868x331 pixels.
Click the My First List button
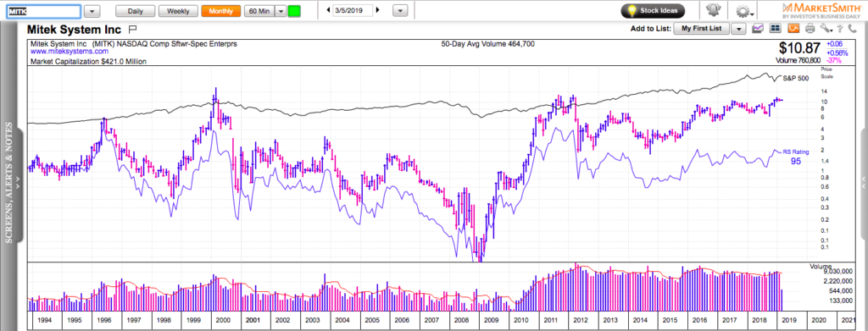click(701, 29)
